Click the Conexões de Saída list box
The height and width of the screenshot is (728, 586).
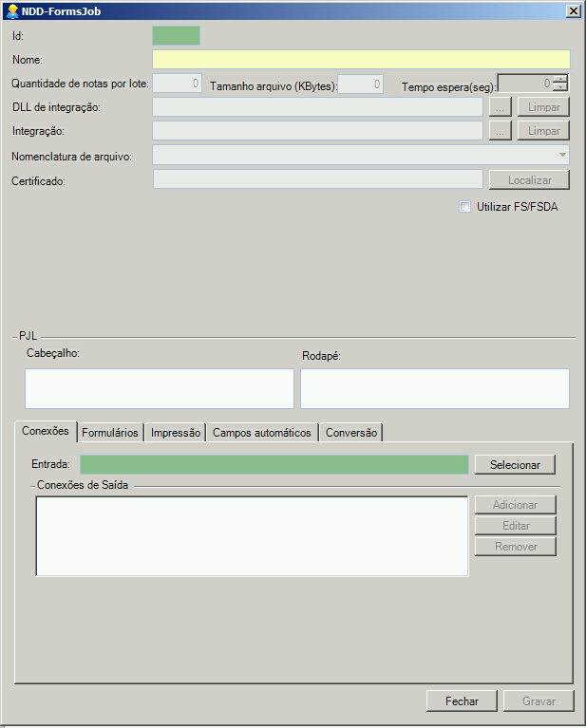pos(252,536)
